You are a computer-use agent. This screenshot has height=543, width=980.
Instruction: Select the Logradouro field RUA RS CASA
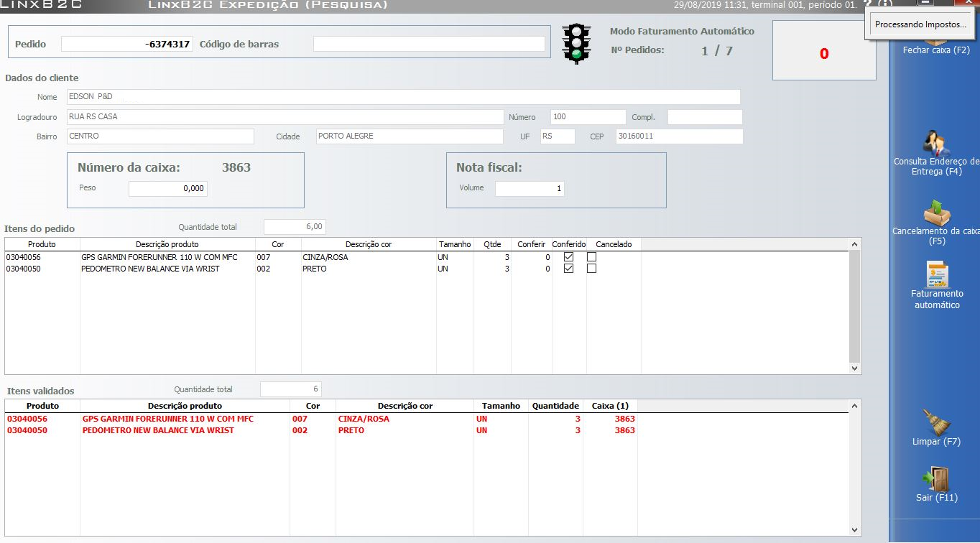click(285, 117)
